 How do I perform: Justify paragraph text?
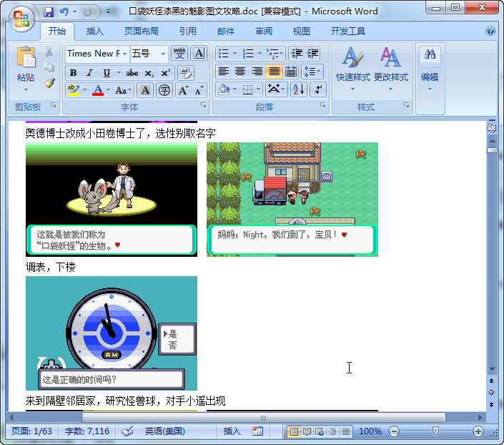274,71
